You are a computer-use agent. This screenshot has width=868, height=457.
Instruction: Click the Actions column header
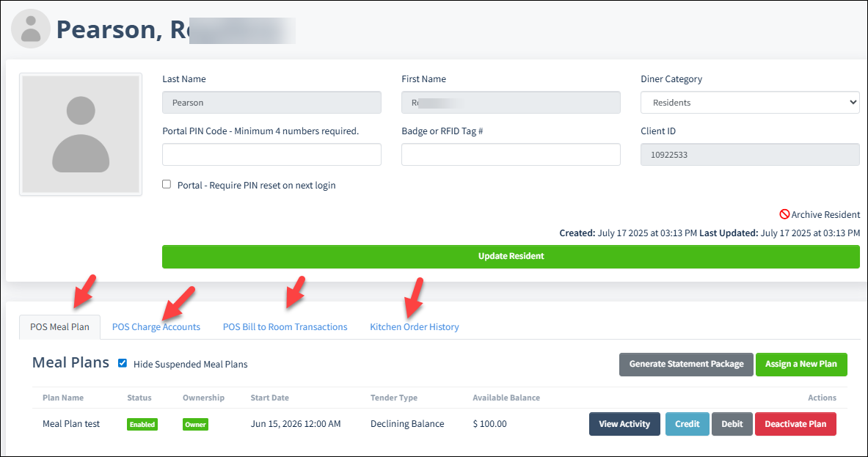tap(822, 398)
